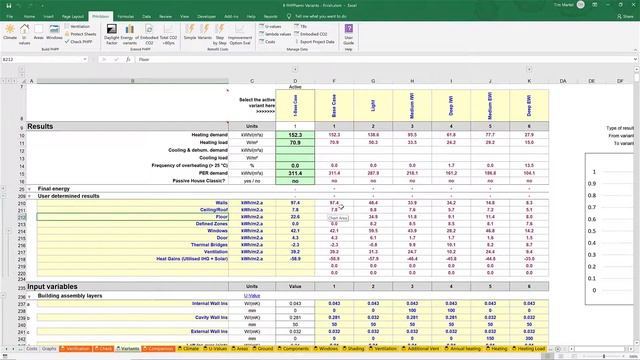The image size is (640, 360).
Task: Choose the Step by Step retrofit tool
Action: (x=220, y=34)
